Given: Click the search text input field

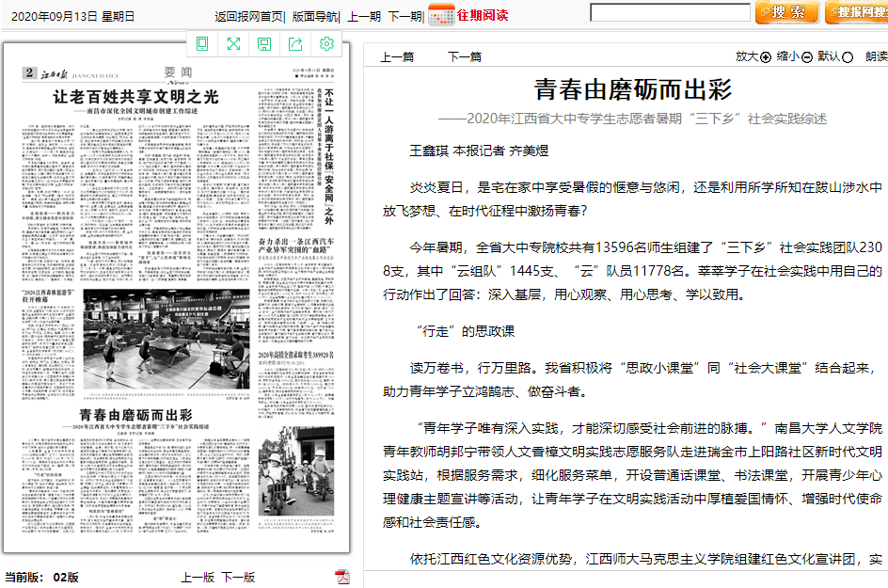Looking at the screenshot, I should 670,12.
